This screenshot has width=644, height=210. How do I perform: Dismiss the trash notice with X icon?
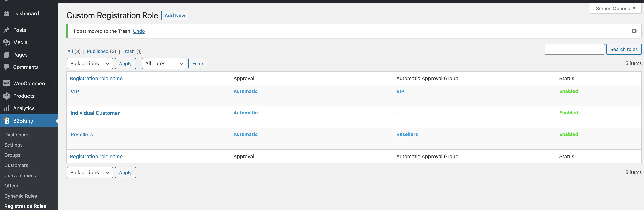[x=634, y=31]
